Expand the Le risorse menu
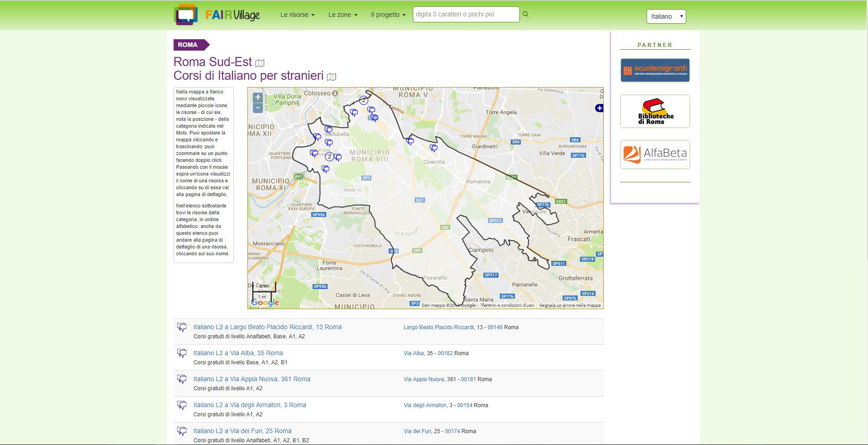Screen dimensions: 868x445 [x=298, y=15]
